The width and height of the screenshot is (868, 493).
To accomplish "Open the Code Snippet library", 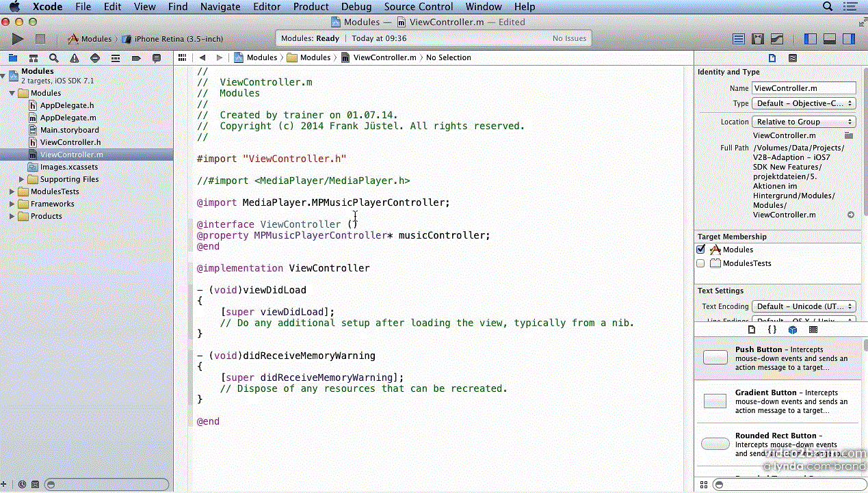I will 772,330.
